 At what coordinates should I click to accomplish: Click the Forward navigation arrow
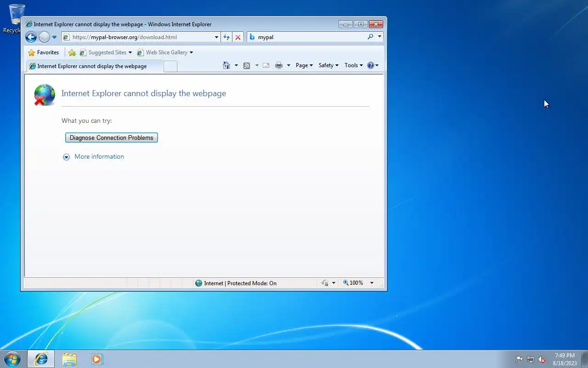point(44,37)
